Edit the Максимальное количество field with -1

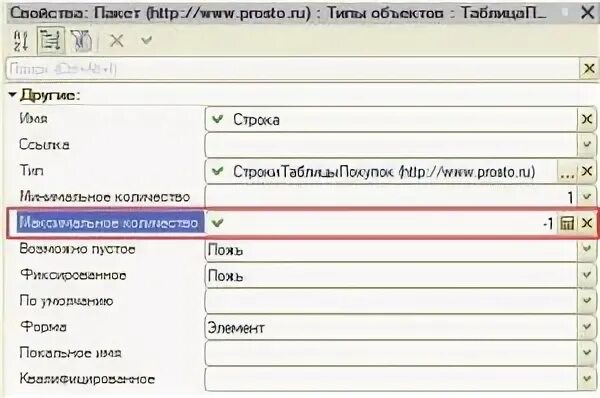382,223
